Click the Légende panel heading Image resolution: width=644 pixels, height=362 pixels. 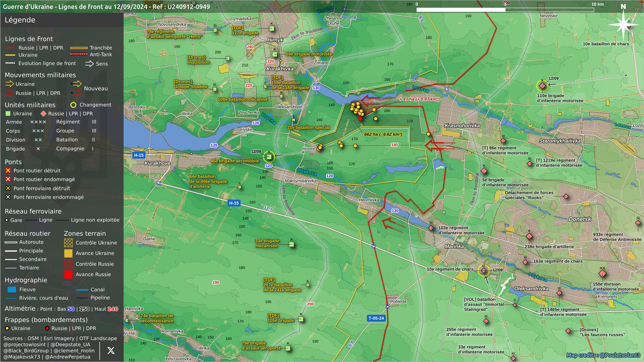[20, 20]
